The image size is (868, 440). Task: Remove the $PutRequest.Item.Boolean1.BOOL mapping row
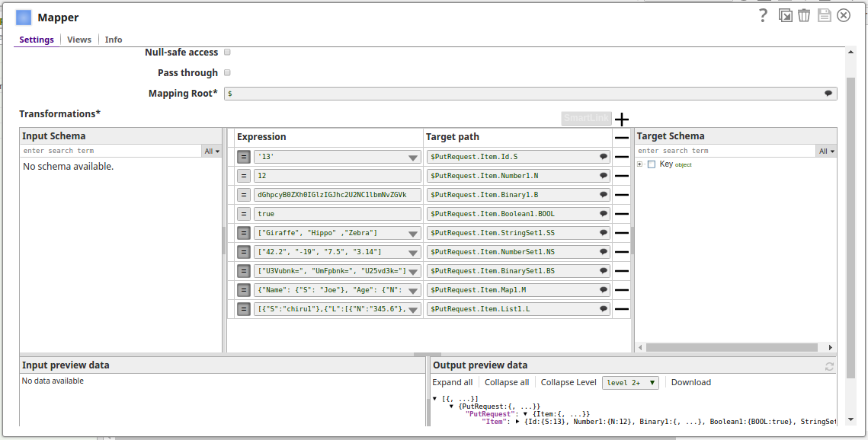pyautogui.click(x=622, y=214)
